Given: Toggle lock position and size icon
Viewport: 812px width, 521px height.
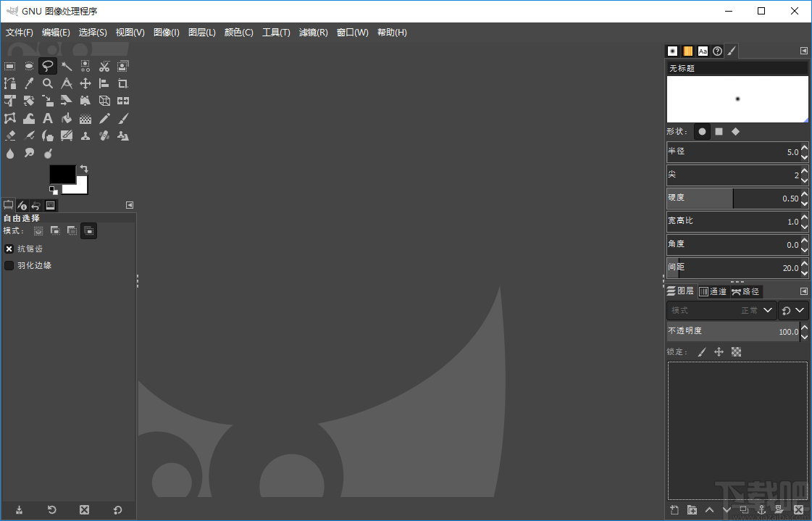Looking at the screenshot, I should (x=719, y=352).
